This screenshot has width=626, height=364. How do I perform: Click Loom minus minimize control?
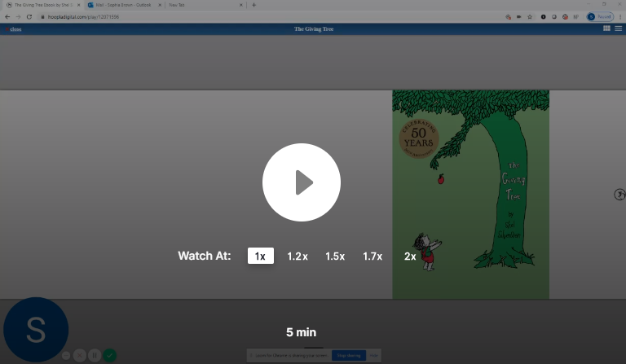[x=66, y=355]
